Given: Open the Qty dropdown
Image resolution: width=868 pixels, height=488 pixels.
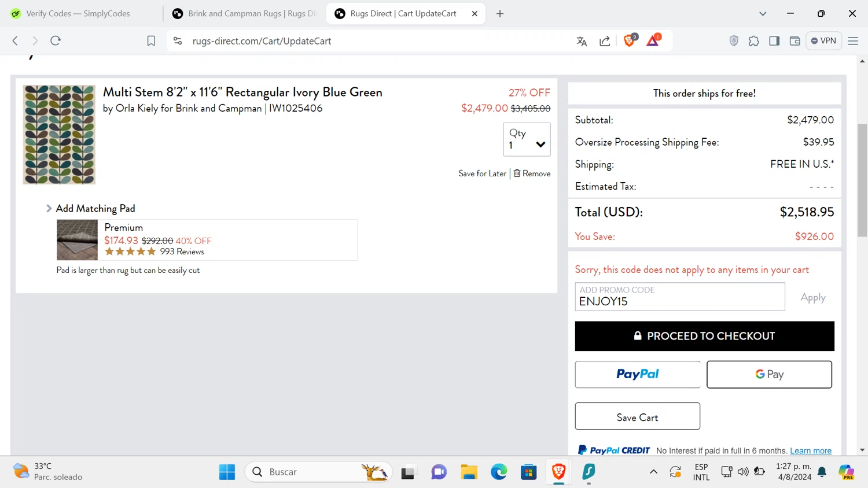Looking at the screenshot, I should (x=527, y=139).
